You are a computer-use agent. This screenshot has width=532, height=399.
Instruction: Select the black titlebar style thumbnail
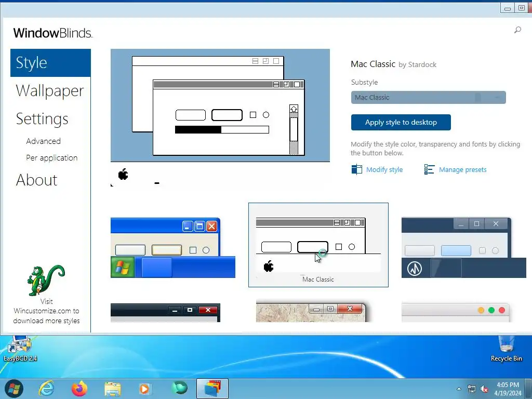(x=165, y=313)
